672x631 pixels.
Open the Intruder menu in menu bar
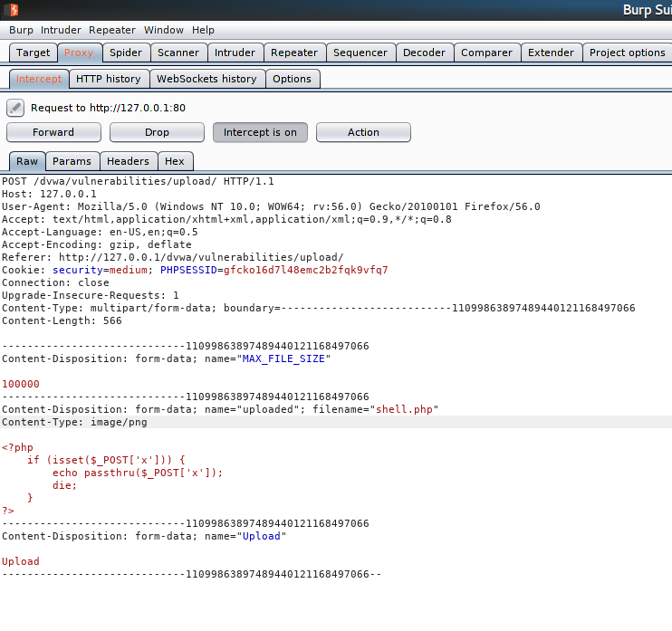coord(61,30)
